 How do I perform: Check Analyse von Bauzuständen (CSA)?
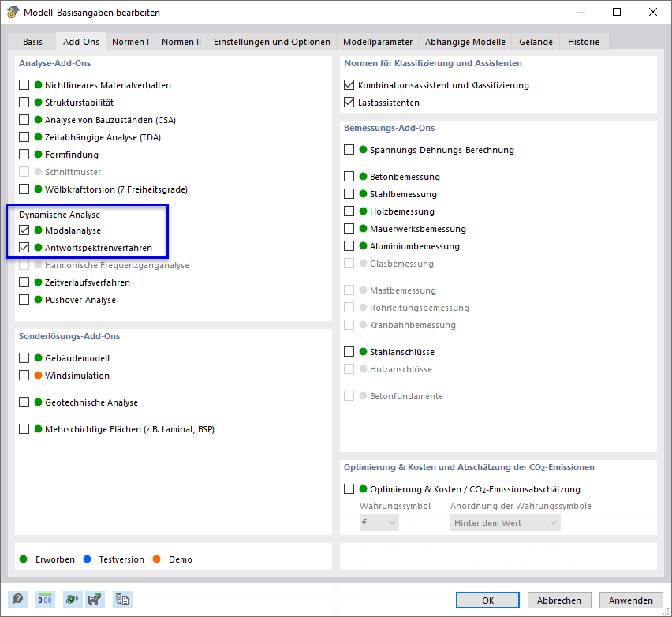click(24, 120)
